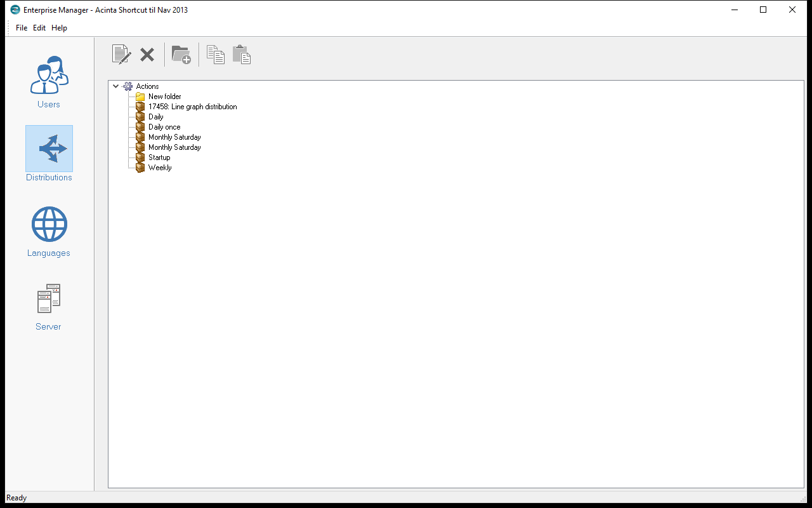Click the Delete X toolbar icon

[x=147, y=55]
